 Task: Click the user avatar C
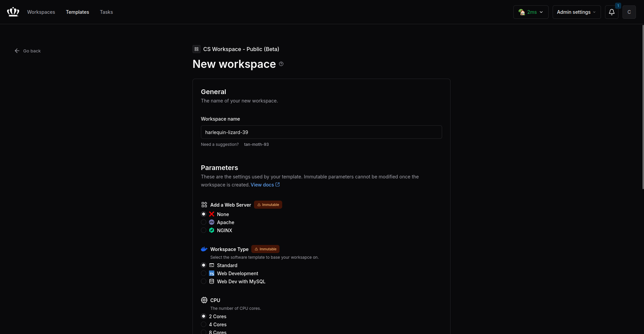(629, 12)
